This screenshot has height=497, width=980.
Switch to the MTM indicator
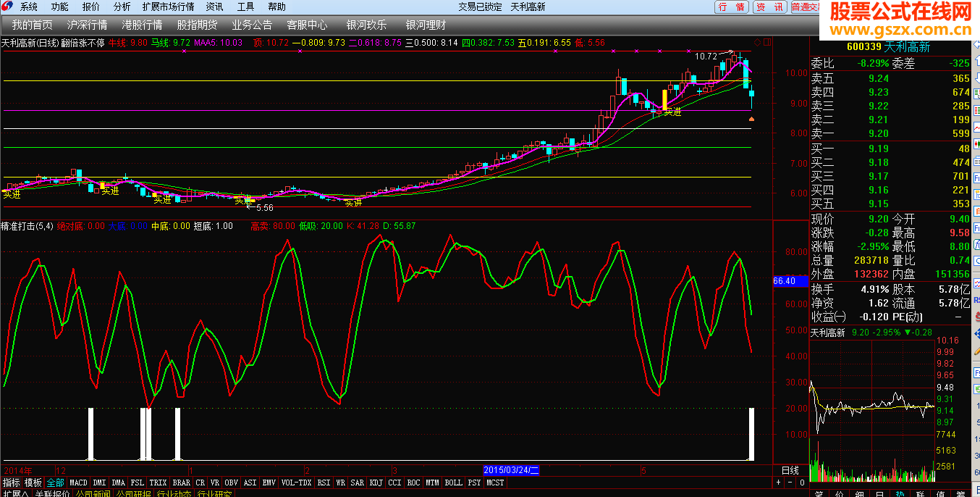(x=433, y=483)
